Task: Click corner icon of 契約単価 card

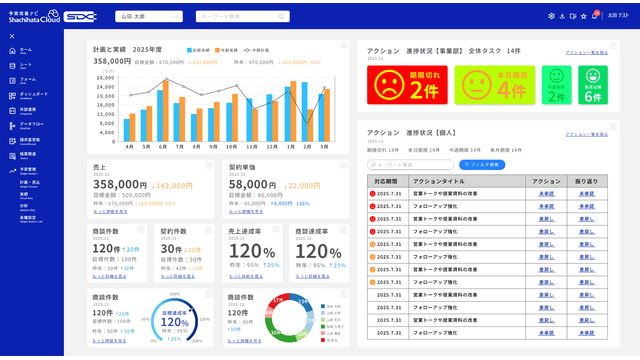Action: pyautogui.click(x=344, y=165)
